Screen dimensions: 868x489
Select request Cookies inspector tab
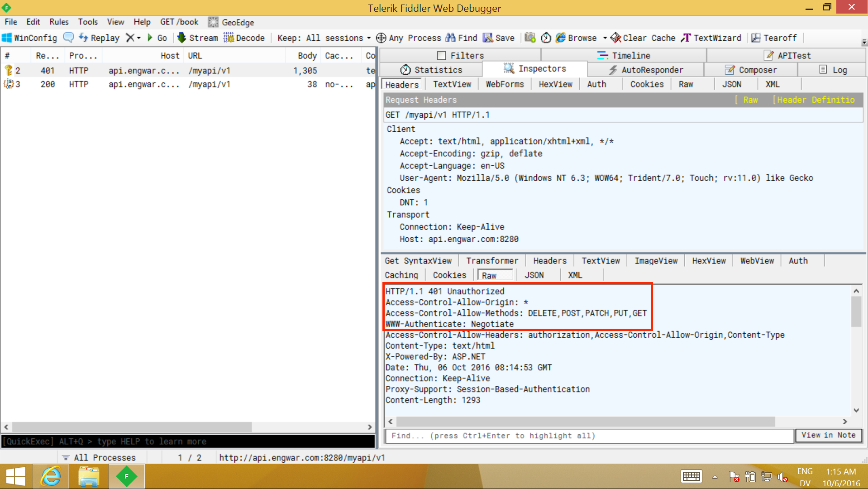pyautogui.click(x=647, y=84)
